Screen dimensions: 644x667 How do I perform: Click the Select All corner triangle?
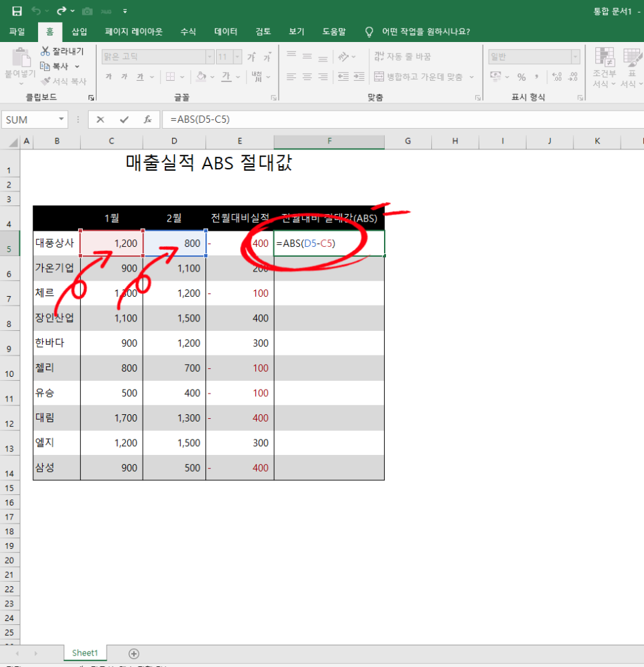click(x=13, y=142)
